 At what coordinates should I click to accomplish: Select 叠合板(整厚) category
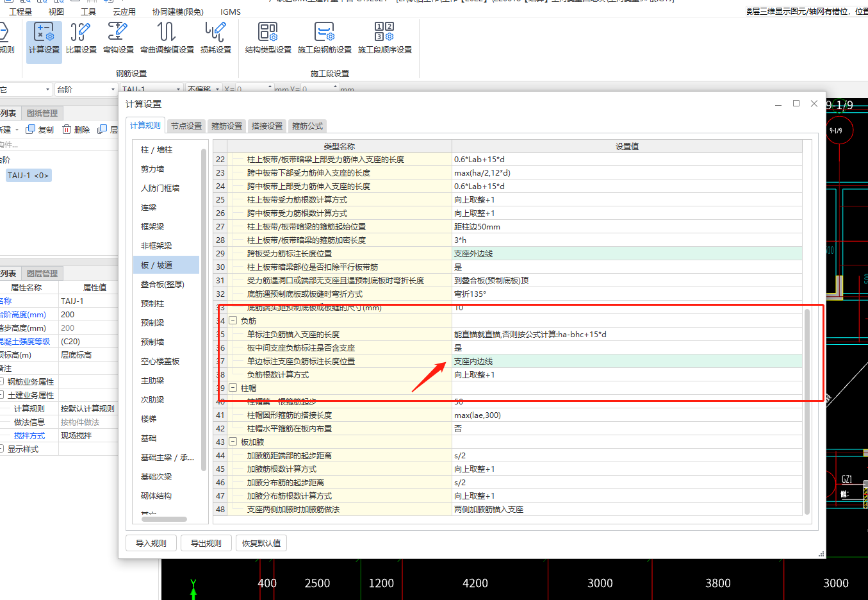(x=167, y=284)
